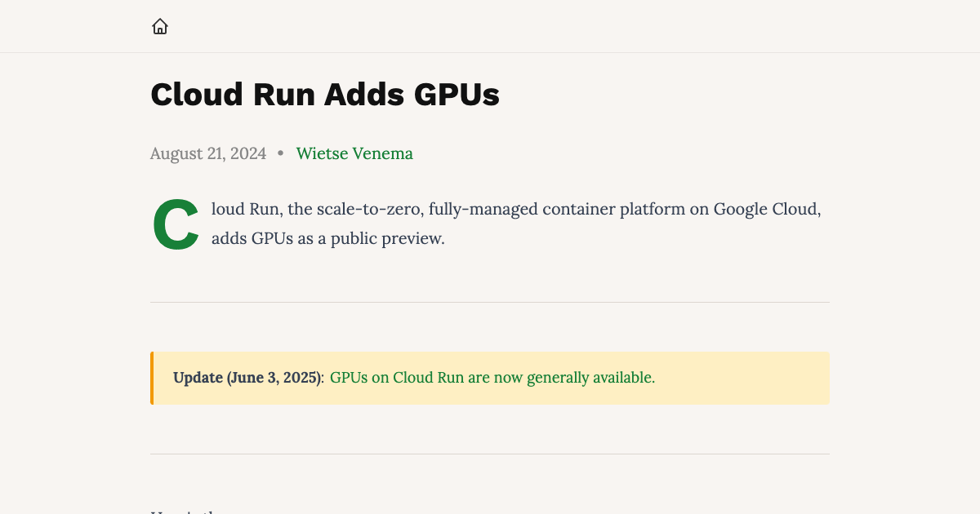This screenshot has height=514, width=980.
Task: Click the "Cloud Run Adds GPUs" heading
Action: (324, 94)
